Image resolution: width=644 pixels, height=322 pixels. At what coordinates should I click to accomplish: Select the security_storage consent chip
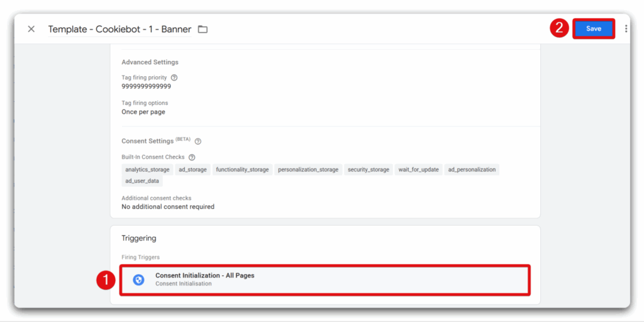(x=369, y=170)
